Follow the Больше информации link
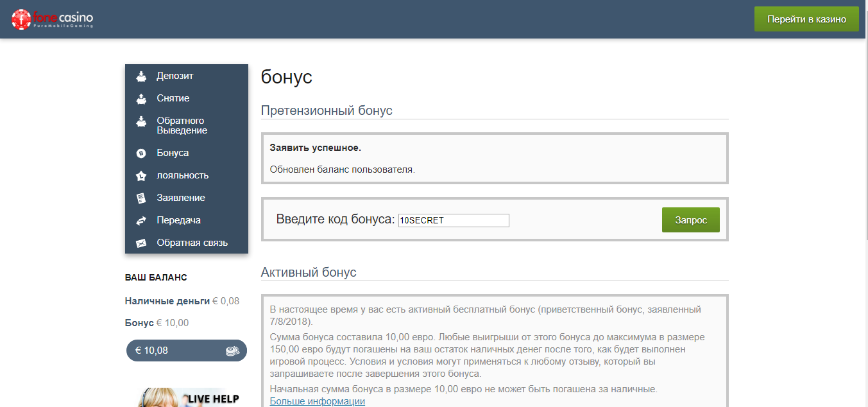 (x=317, y=401)
